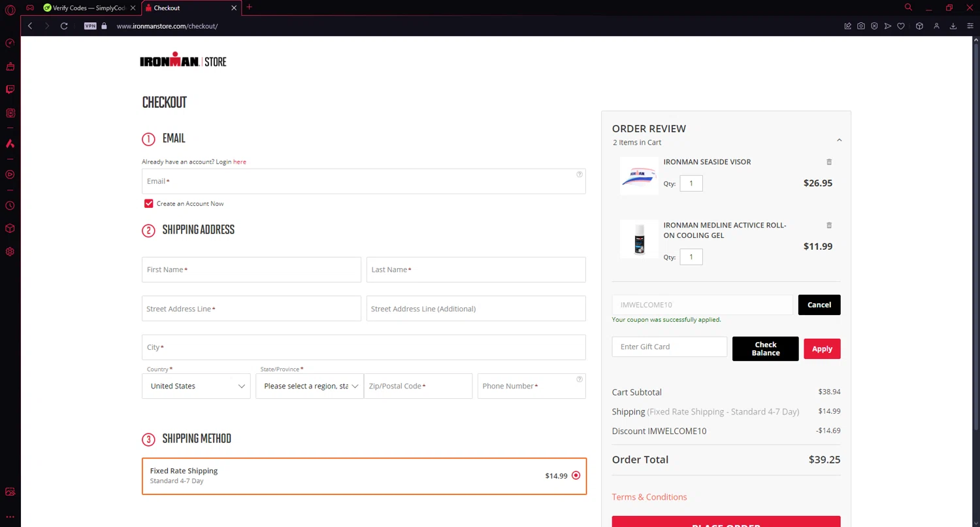Viewport: 980px width, 527px height.
Task: Click Seaside Visor quantity box
Action: (691, 183)
